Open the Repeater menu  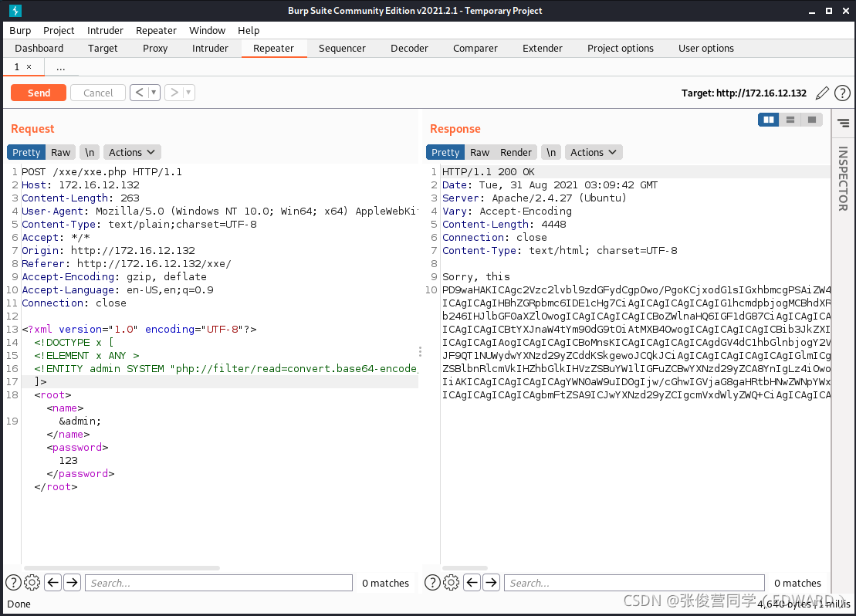click(156, 31)
